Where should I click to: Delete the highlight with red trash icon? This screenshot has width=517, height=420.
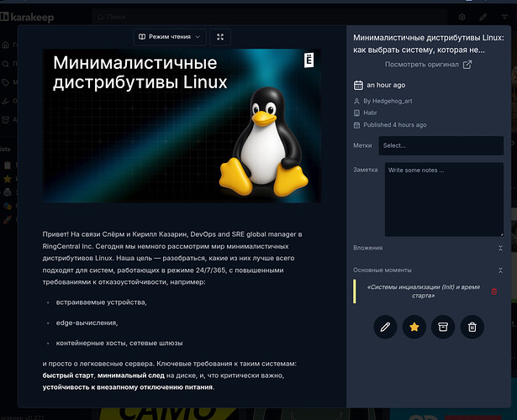click(494, 291)
